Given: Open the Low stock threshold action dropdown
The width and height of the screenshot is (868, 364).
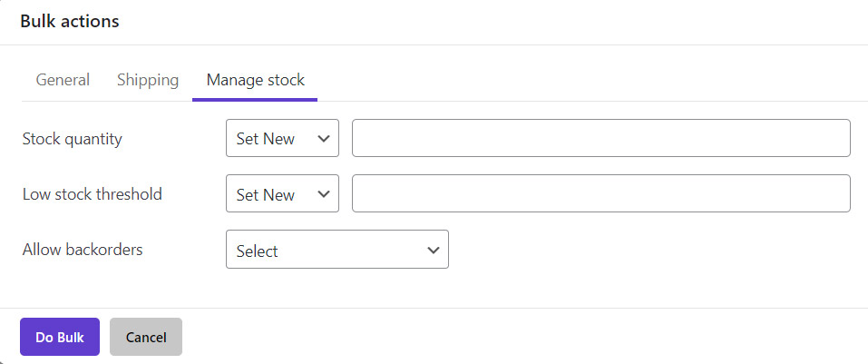Looking at the screenshot, I should point(282,194).
